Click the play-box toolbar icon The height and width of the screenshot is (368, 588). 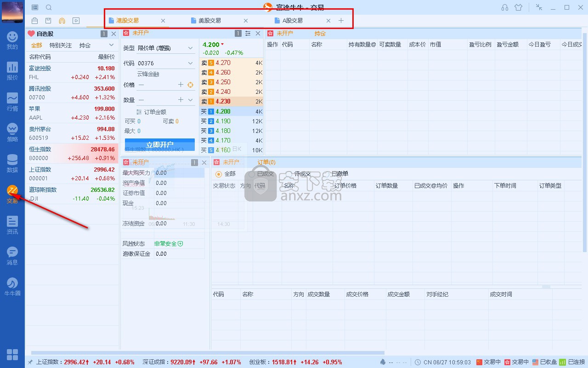[x=76, y=21]
